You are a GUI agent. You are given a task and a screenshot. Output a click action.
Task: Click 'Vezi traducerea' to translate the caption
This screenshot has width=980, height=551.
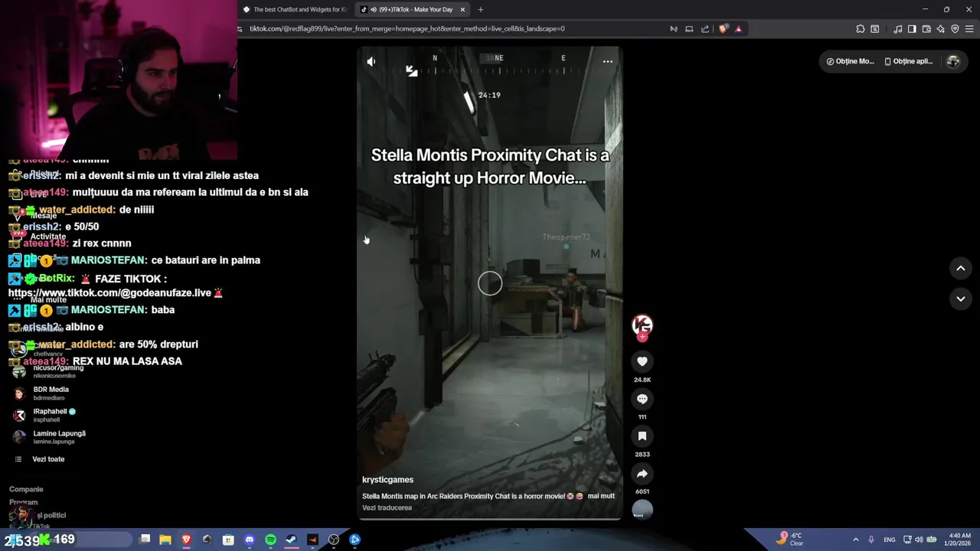387,507
